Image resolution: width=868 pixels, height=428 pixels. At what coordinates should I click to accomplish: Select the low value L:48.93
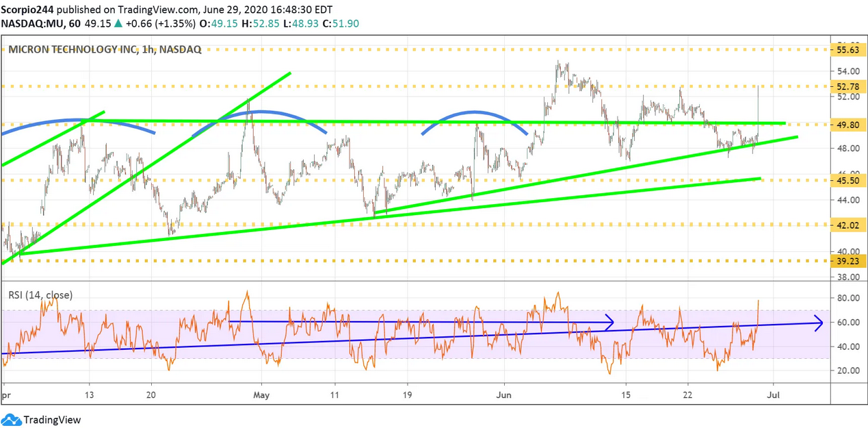coord(300,23)
